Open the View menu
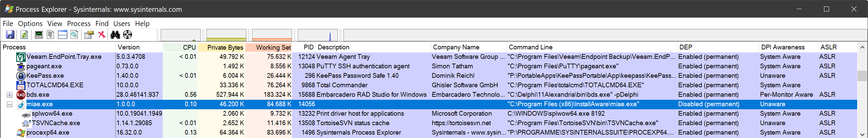The height and width of the screenshot is (138, 868). (x=55, y=24)
